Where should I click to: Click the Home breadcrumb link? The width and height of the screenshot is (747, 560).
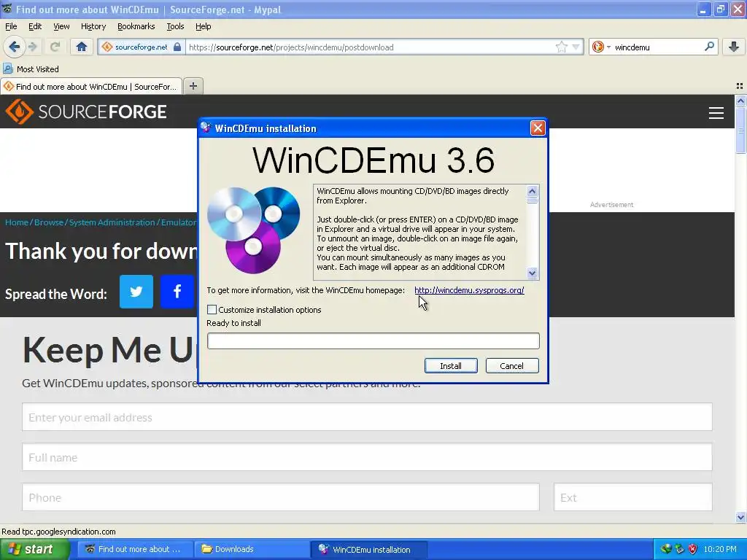point(17,222)
